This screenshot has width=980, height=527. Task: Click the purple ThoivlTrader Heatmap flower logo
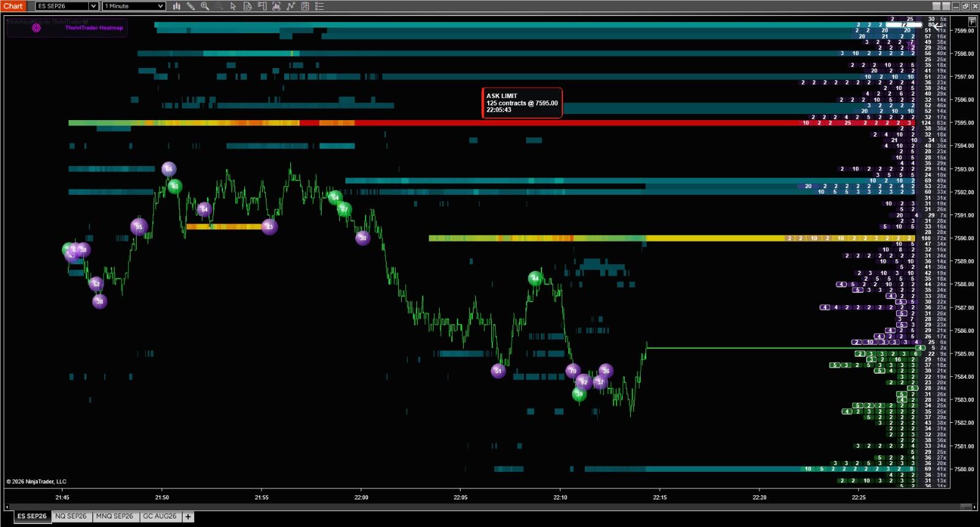36,28
